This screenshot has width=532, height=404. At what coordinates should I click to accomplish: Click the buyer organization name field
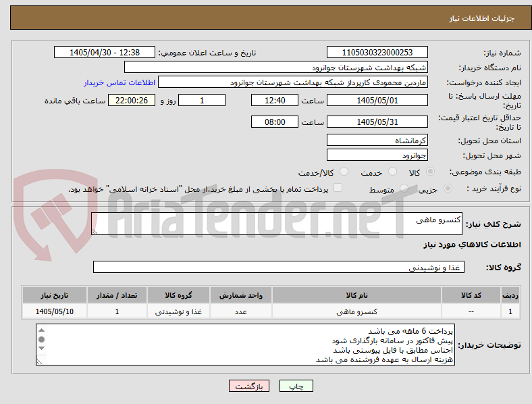pos(276,67)
